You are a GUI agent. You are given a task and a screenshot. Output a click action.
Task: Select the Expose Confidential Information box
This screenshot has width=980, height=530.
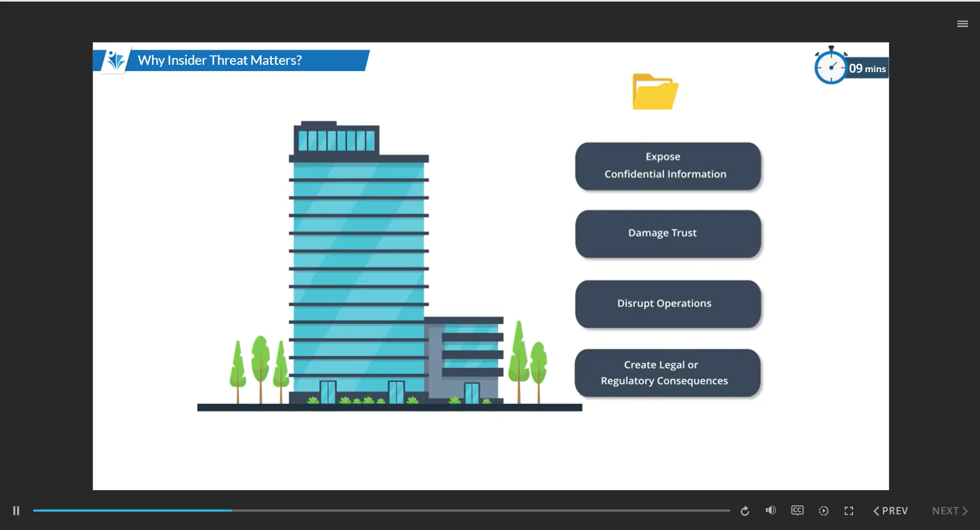668,166
